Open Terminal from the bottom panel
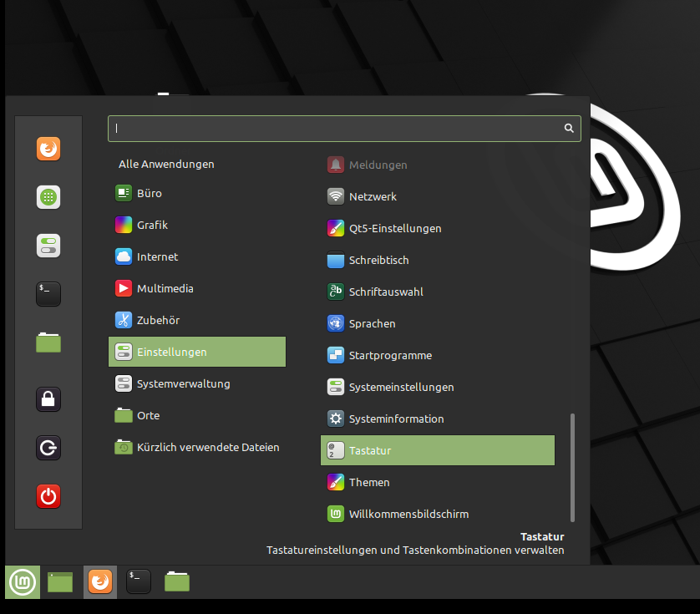 [x=139, y=582]
